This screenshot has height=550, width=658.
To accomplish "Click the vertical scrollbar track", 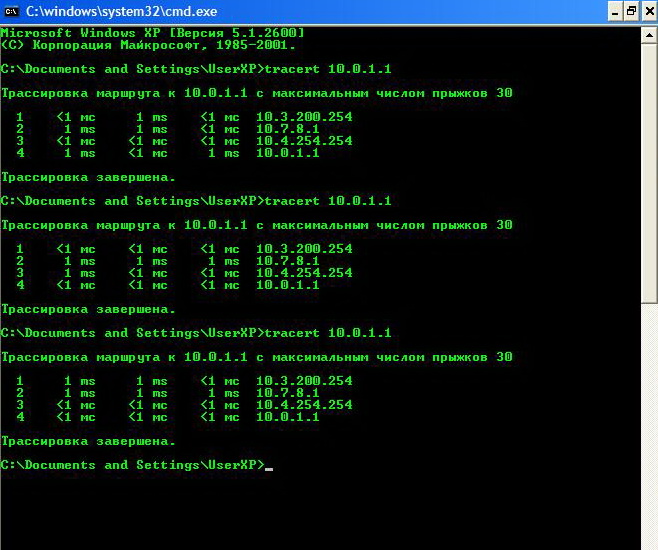I will (649, 300).
